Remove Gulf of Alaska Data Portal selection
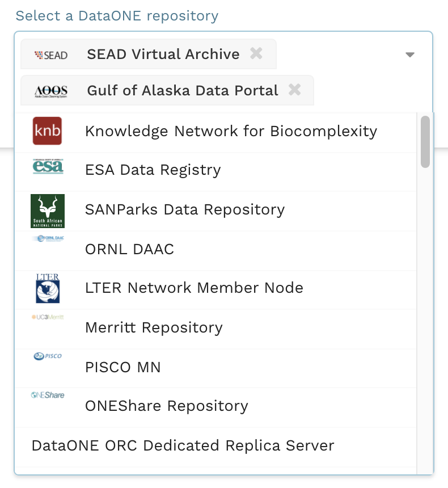Image resolution: width=448 pixels, height=488 pixels. click(x=294, y=90)
